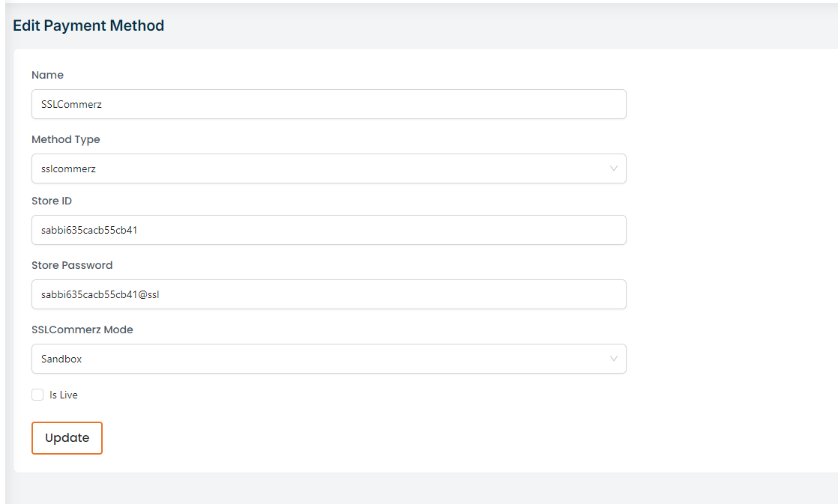
Task: Select the SSLCommerz name text
Action: click(x=69, y=104)
